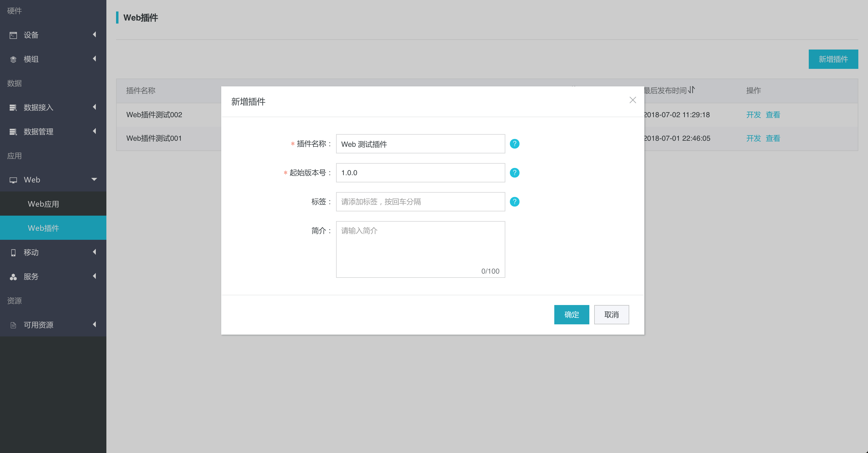This screenshot has width=868, height=453.
Task: Open the 服务 menu item
Action: point(53,277)
